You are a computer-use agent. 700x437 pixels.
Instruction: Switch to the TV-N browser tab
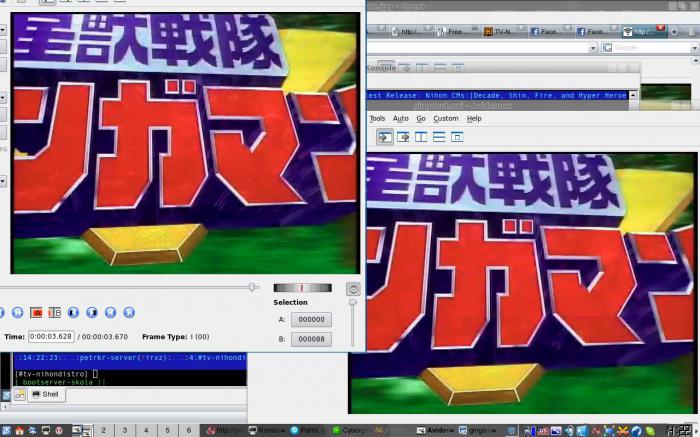tap(502, 31)
